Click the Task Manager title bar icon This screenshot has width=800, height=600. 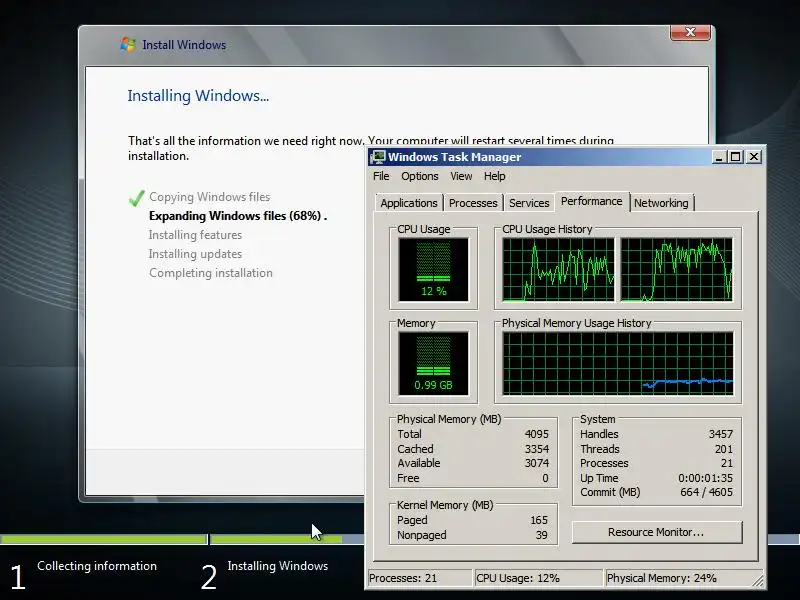378,157
